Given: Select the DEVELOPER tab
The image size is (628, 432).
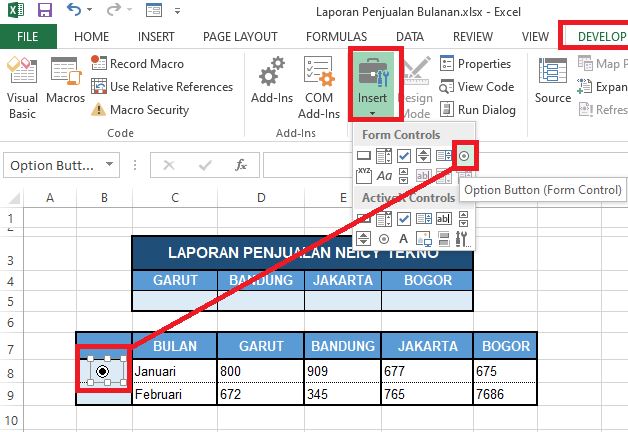Looking at the screenshot, I should (x=596, y=36).
